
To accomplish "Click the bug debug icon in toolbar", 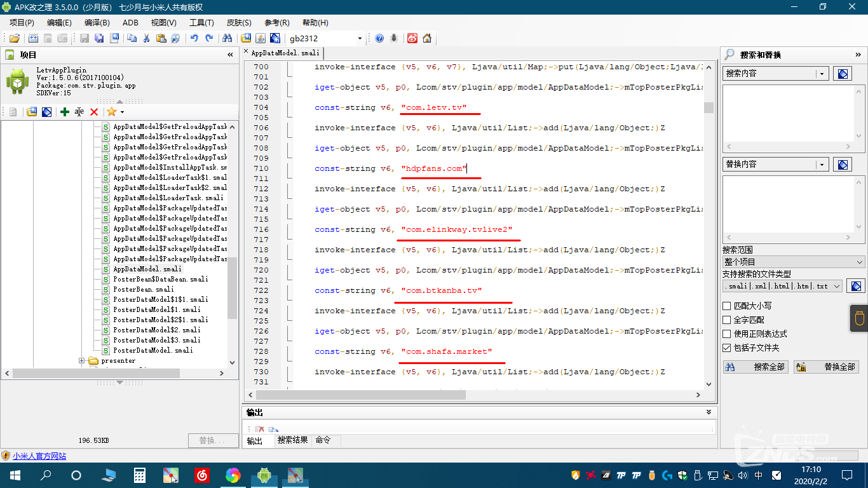I will click(x=394, y=38).
